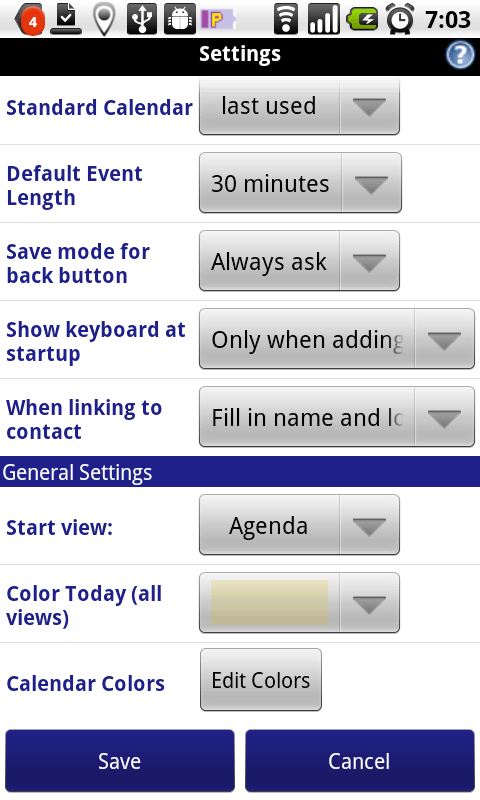Tap the battery charging status icon
Viewport: 480px width, 800px height.
pos(362,19)
